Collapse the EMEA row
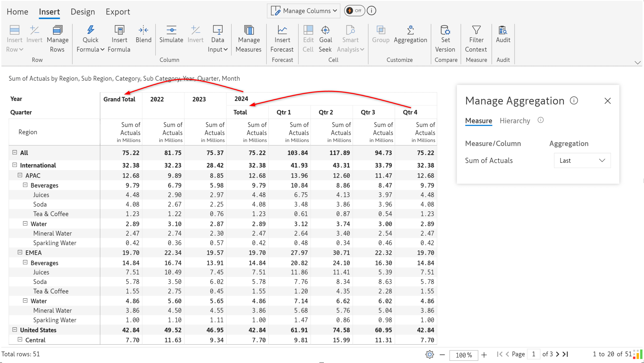The width and height of the screenshot is (644, 363). (20, 252)
